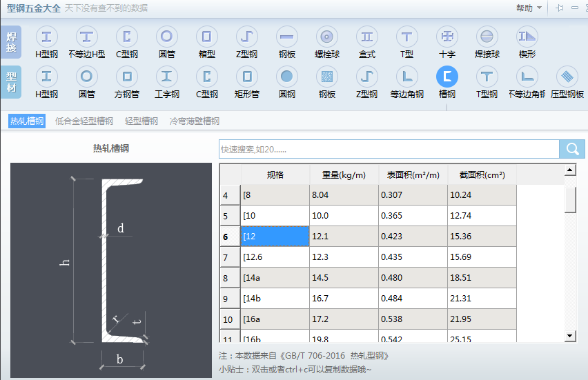Click the 截面积(cm²) column header
The height and width of the screenshot is (380, 588).
tap(482, 174)
